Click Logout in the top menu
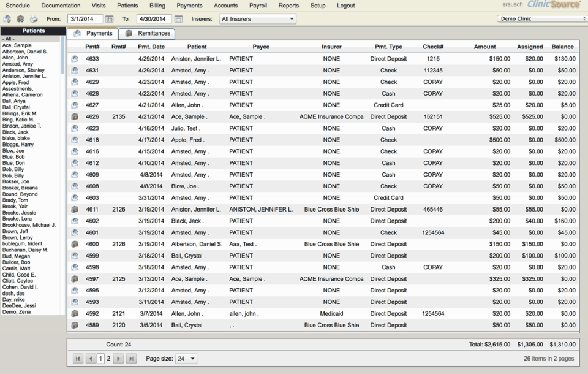This screenshot has height=374, width=588. (x=345, y=6)
